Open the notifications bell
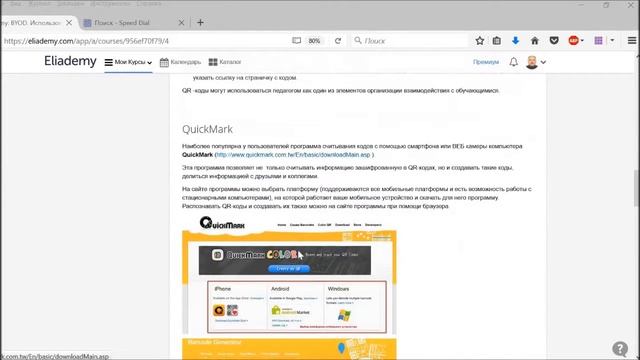Screen dimensions: 640x360 (513, 62)
